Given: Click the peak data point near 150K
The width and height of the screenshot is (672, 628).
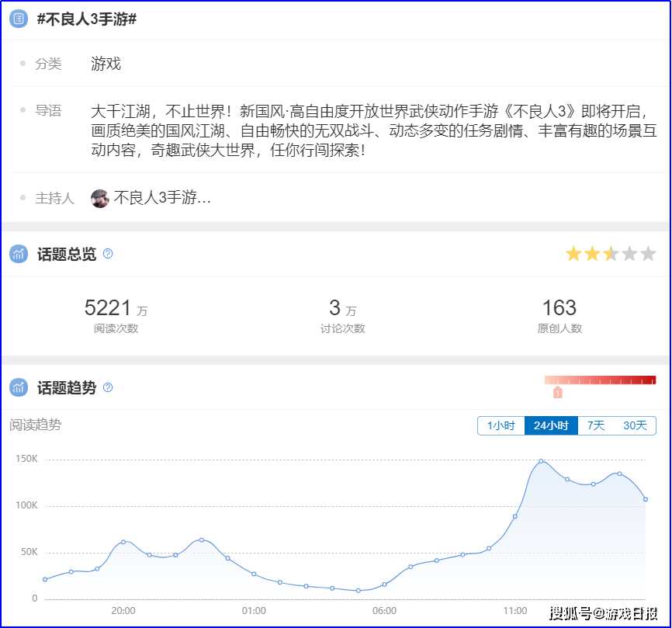Looking at the screenshot, I should click(x=541, y=461).
